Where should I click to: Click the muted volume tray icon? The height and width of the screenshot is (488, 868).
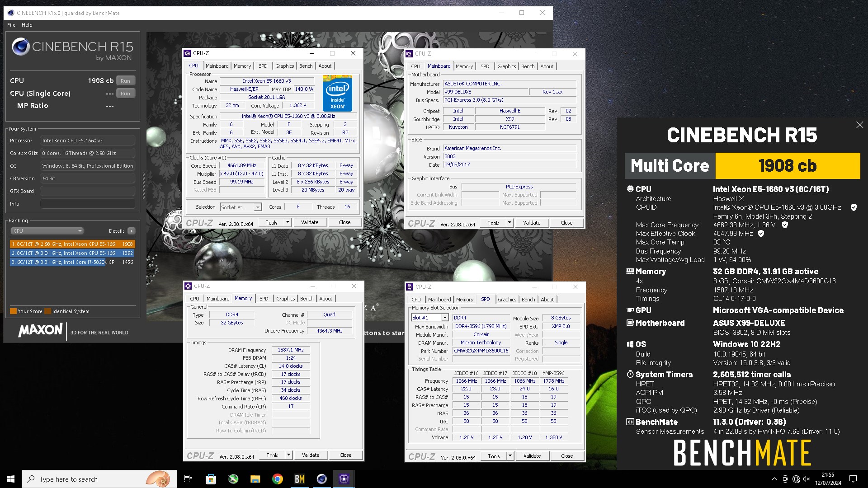tap(807, 479)
